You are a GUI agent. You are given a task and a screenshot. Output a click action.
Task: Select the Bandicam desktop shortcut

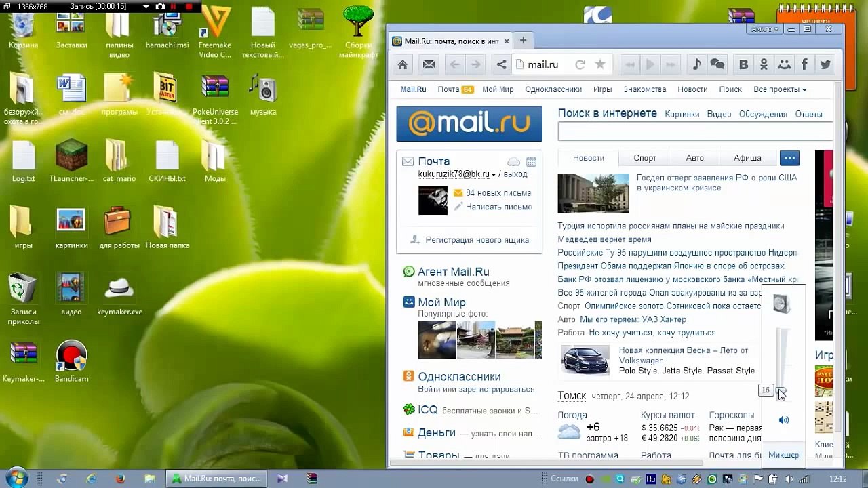tap(71, 362)
